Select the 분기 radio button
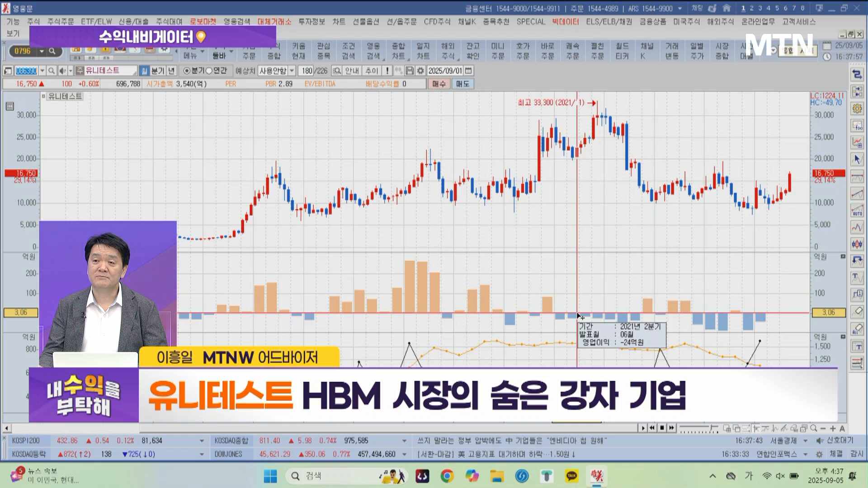 pos(187,71)
